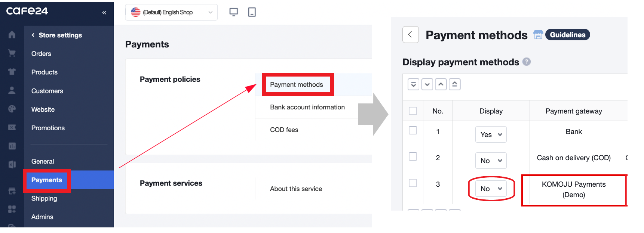Move selected row to top icon
644x233 pixels.
(x=455, y=84)
